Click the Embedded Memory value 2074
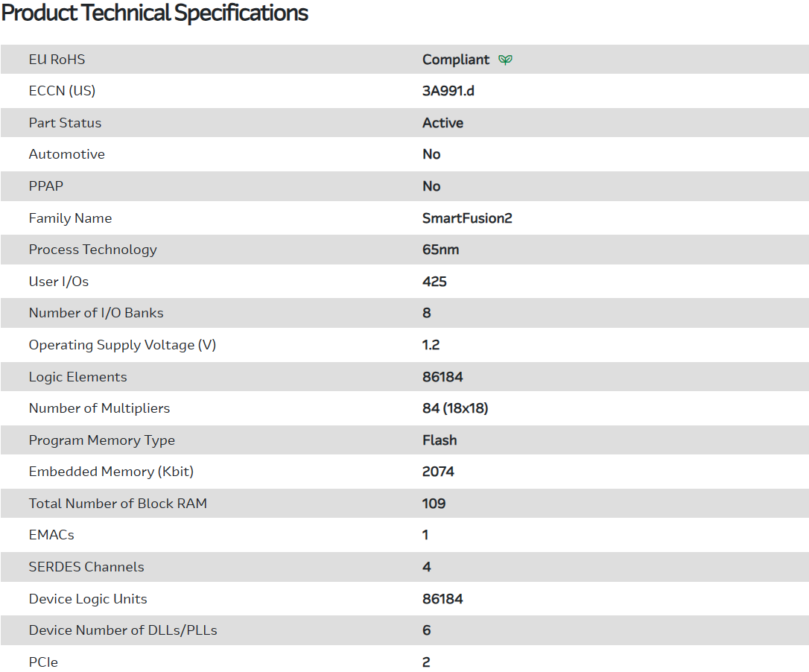This screenshot has width=809, height=672. (438, 472)
